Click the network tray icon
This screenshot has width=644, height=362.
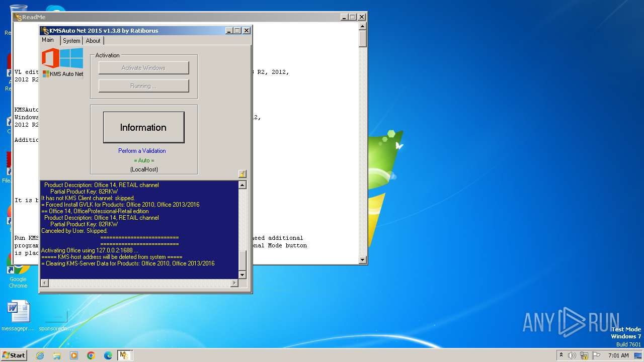pos(584,355)
